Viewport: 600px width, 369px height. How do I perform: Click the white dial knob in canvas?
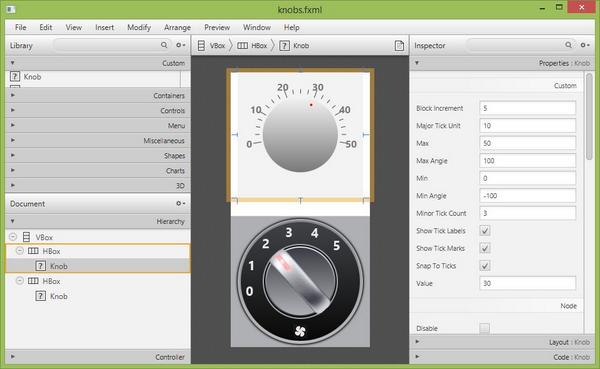pos(300,135)
